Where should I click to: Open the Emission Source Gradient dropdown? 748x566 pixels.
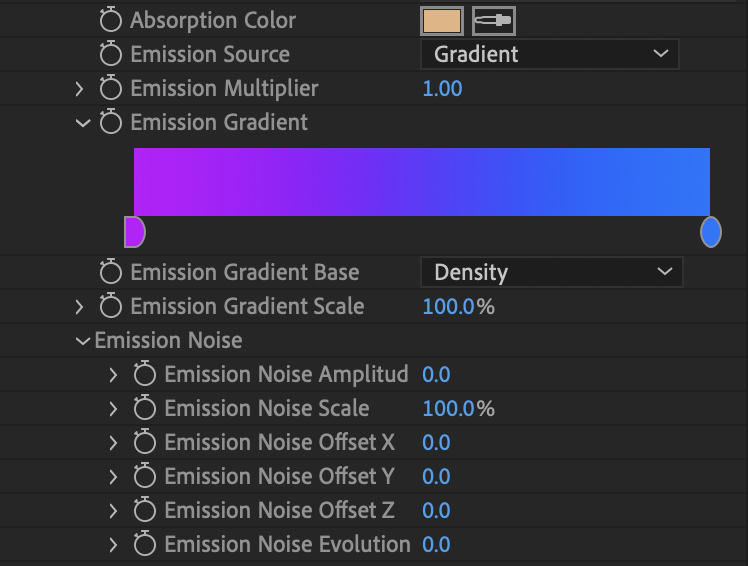[x=550, y=54]
